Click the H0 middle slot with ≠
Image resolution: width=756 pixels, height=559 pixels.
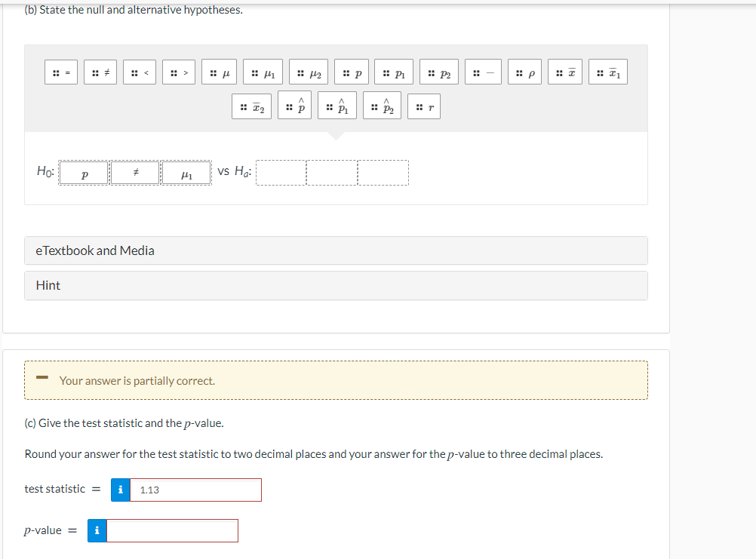pyautogui.click(x=135, y=173)
